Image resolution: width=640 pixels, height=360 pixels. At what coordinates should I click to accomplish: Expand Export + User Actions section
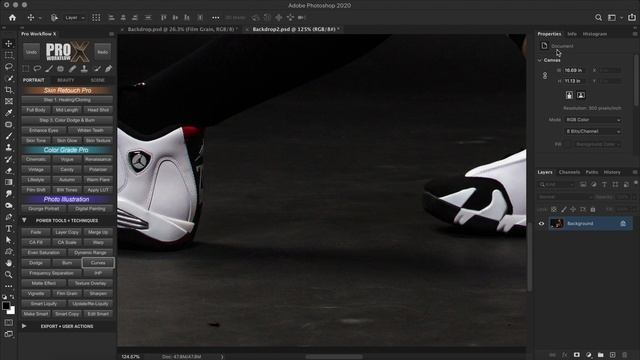[24, 326]
